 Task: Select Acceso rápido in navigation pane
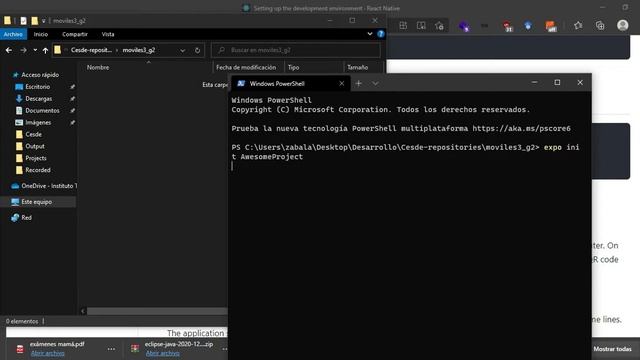tap(40, 75)
